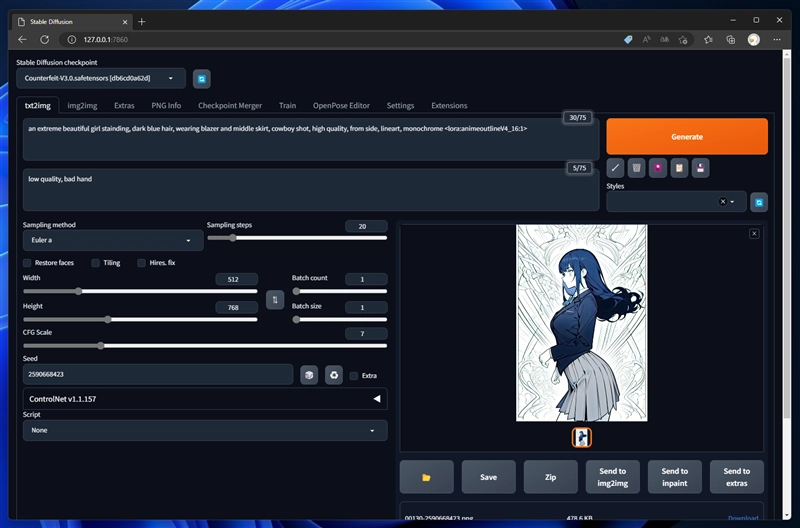Select the generated image thumbnail
800x528 pixels.
coord(582,438)
